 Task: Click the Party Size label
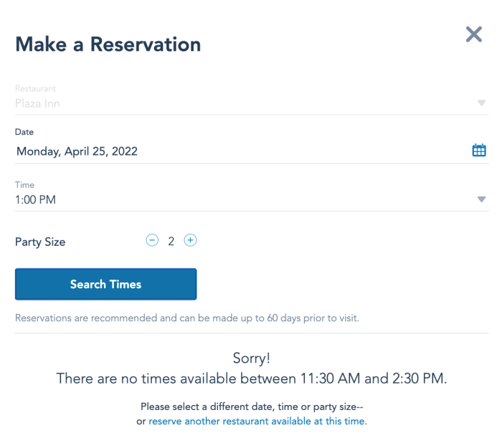click(x=40, y=242)
